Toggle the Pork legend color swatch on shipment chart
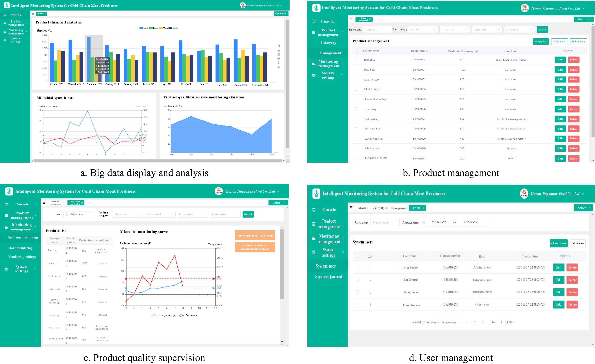595x364 pixels. pyautogui.click(x=141, y=28)
